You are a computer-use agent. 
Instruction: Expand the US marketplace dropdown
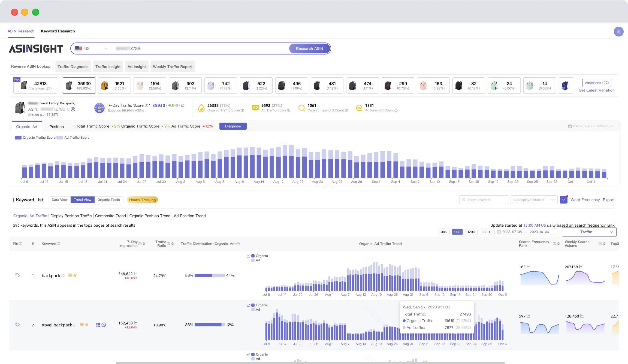91,48
